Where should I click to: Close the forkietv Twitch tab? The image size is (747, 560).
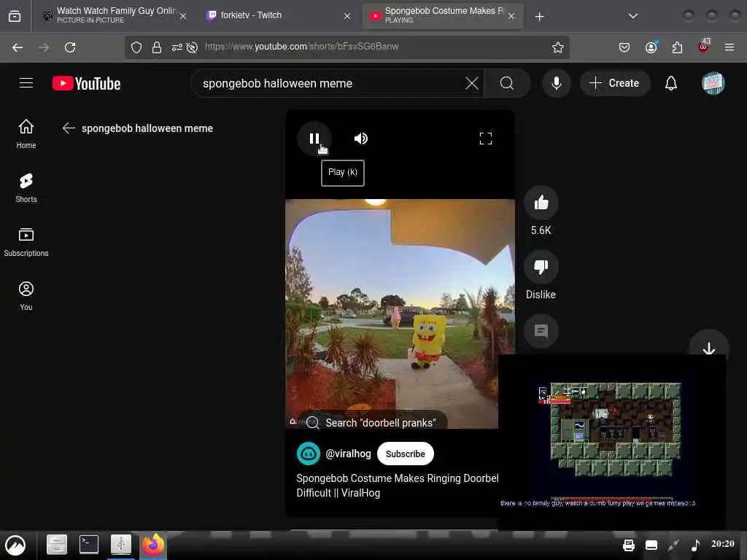347,16
